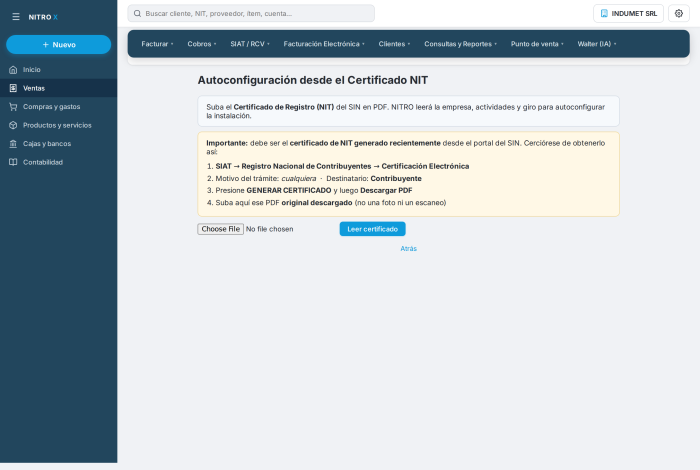
Task: Expand the Walter (IA) dropdown
Action: click(x=597, y=44)
